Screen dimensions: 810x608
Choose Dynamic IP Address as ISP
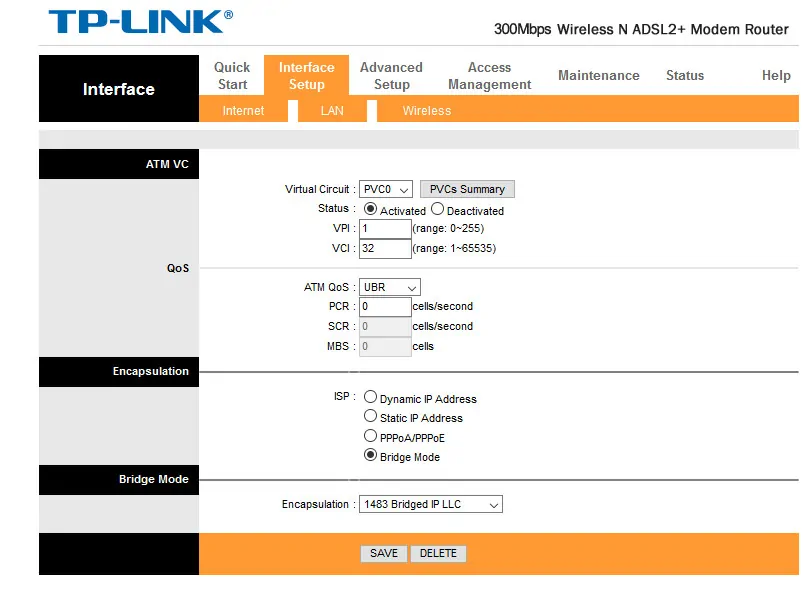click(370, 397)
